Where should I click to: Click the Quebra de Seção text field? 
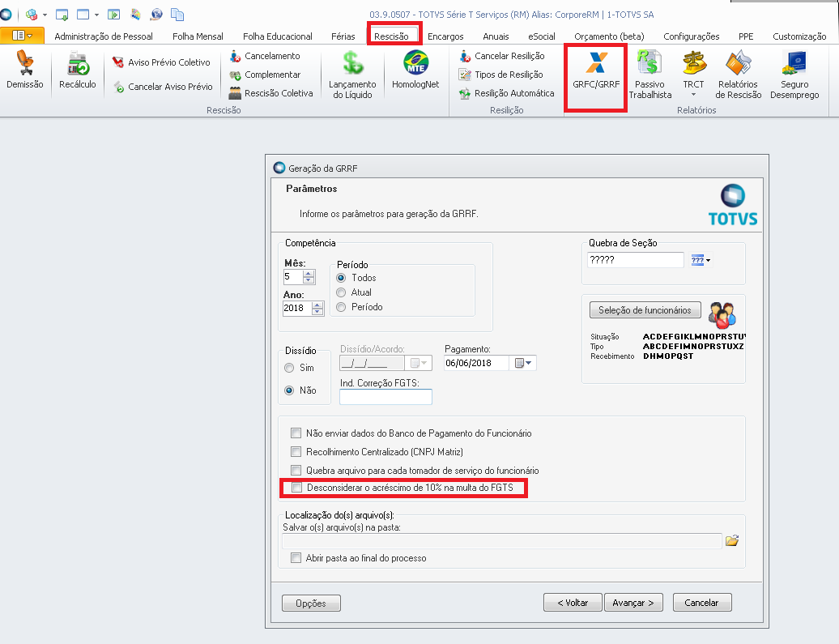click(635, 260)
